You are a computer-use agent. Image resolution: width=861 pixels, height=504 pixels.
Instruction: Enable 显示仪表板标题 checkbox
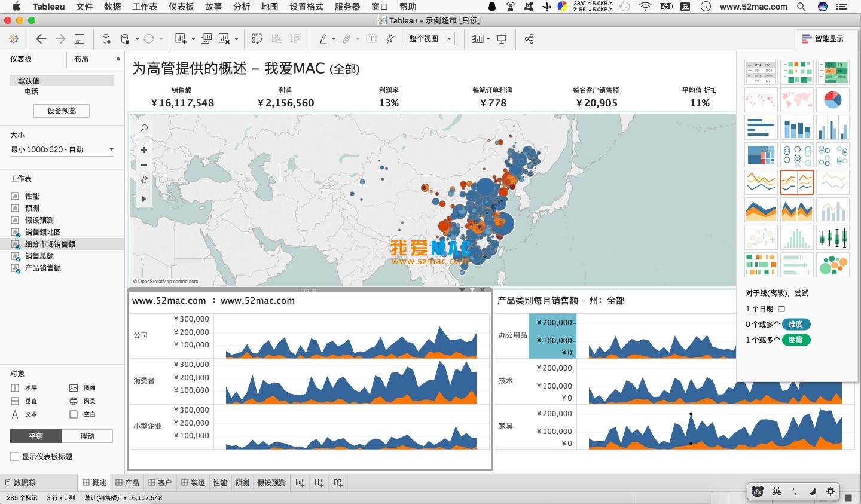point(15,457)
